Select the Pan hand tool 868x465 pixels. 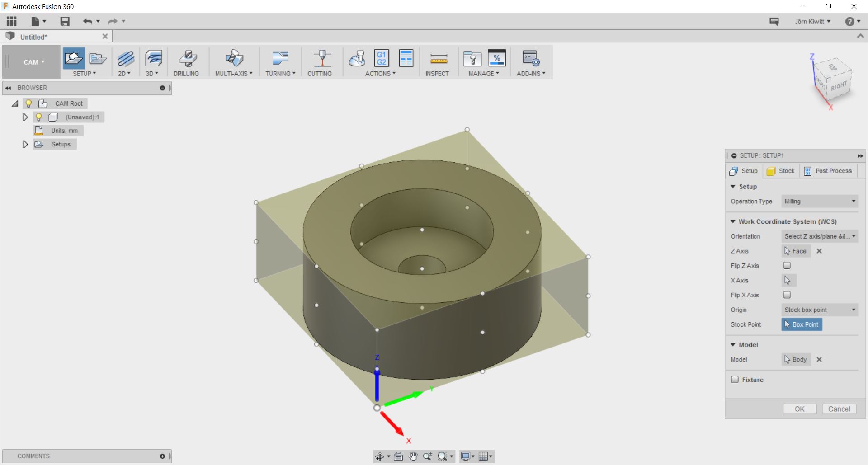click(413, 456)
